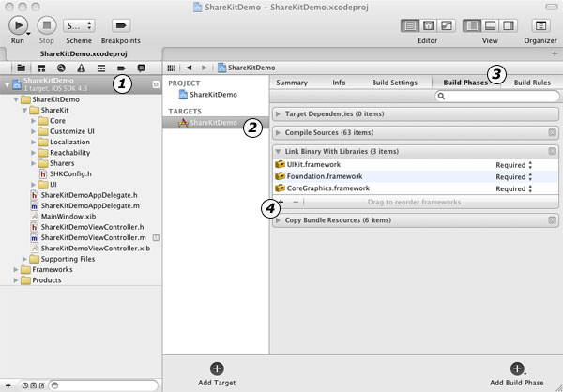The width and height of the screenshot is (563, 392).
Task: Open the related files grid menu
Action: (172, 68)
